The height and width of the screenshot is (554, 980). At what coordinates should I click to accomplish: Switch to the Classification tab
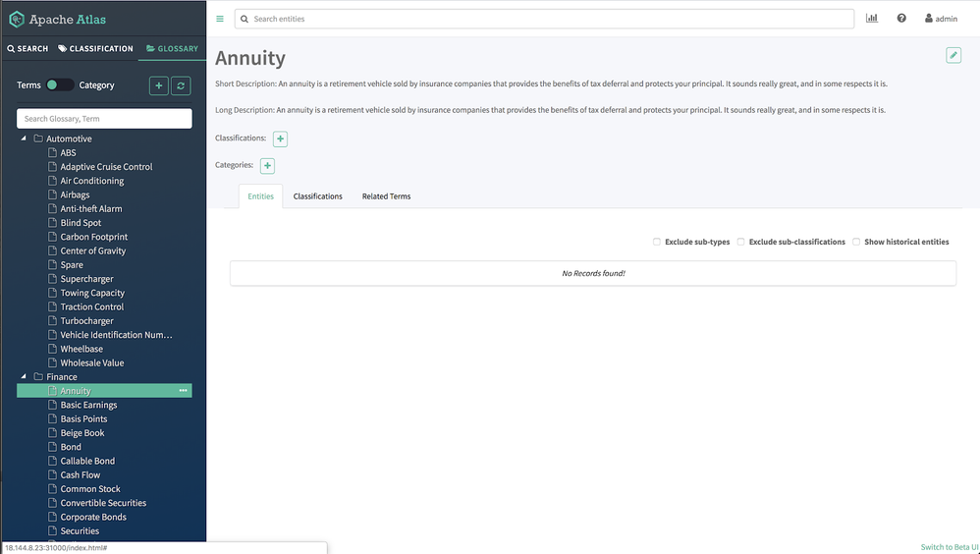[95, 48]
